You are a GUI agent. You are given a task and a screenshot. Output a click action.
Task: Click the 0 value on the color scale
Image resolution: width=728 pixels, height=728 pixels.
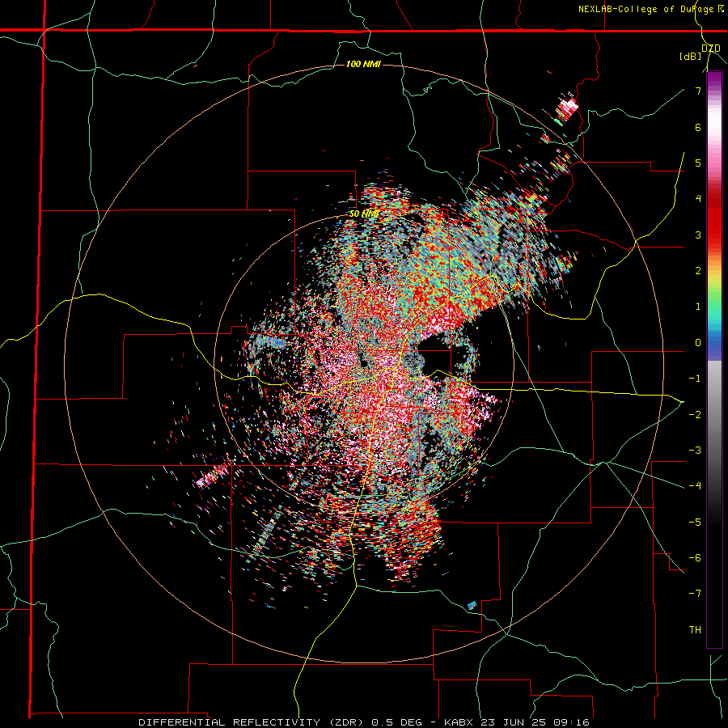pyautogui.click(x=698, y=343)
